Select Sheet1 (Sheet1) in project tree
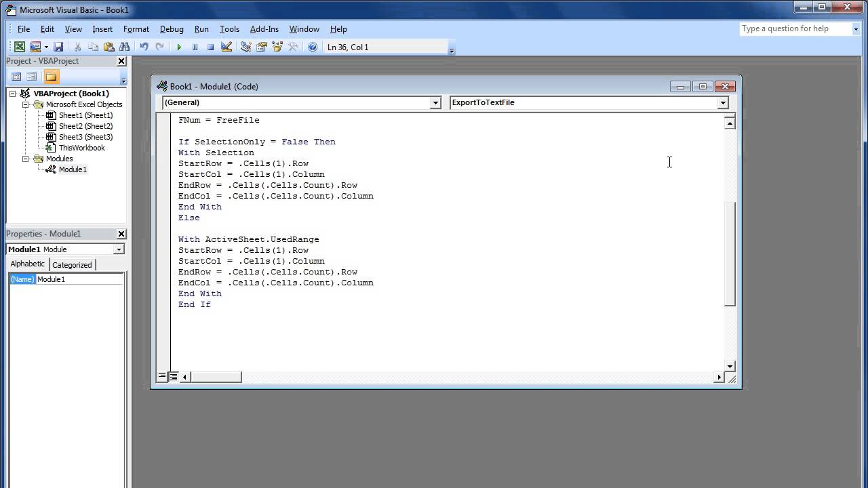Screen dimensions: 868x488 click(85, 115)
